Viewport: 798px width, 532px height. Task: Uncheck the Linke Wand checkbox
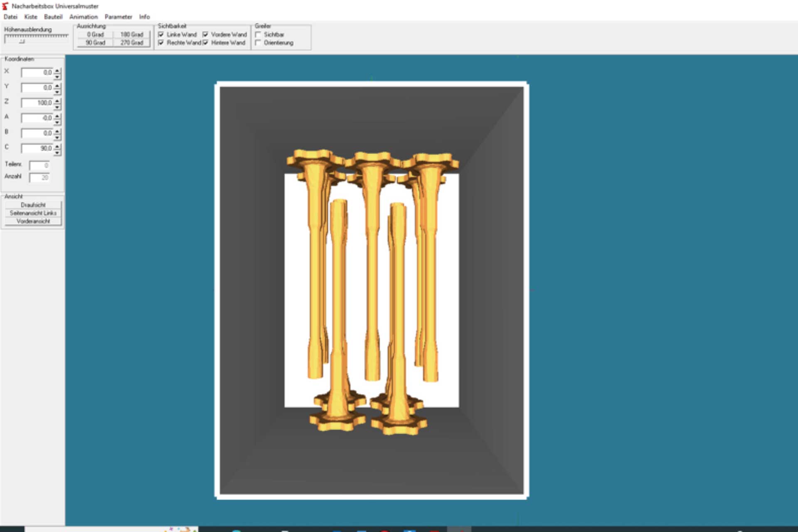[161, 34]
